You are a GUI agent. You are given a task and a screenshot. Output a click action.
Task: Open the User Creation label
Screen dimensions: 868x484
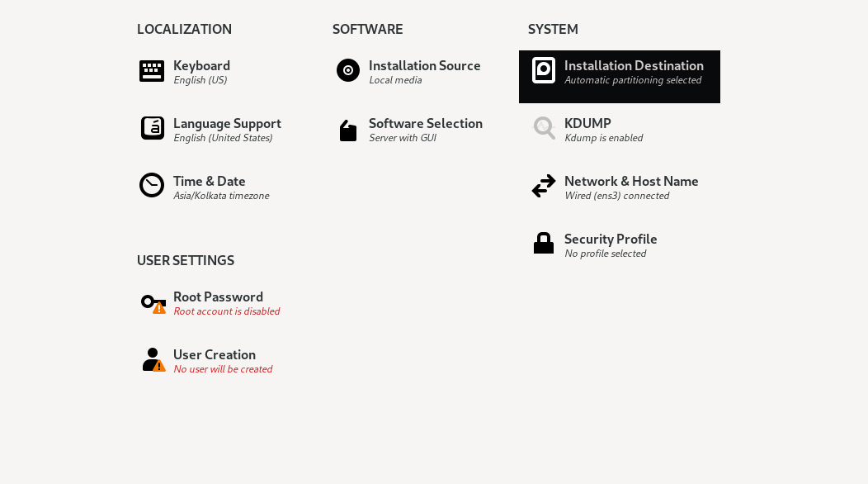[x=215, y=354]
